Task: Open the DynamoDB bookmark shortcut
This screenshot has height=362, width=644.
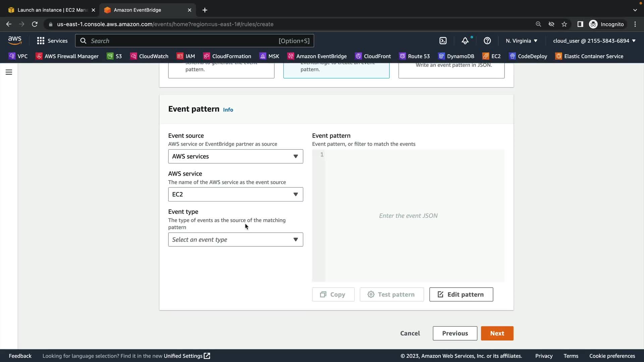Action: pyautogui.click(x=457, y=56)
